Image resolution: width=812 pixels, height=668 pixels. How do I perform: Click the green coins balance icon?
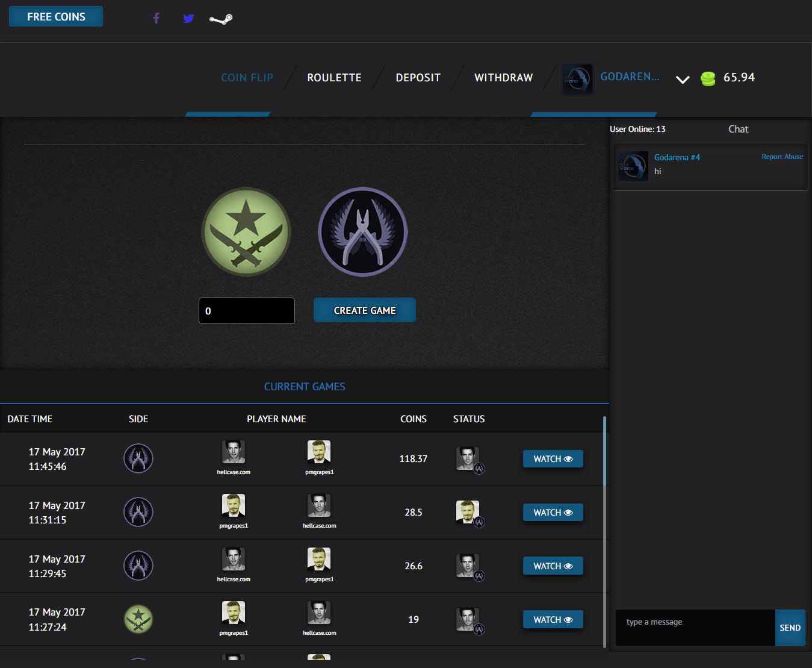point(708,78)
